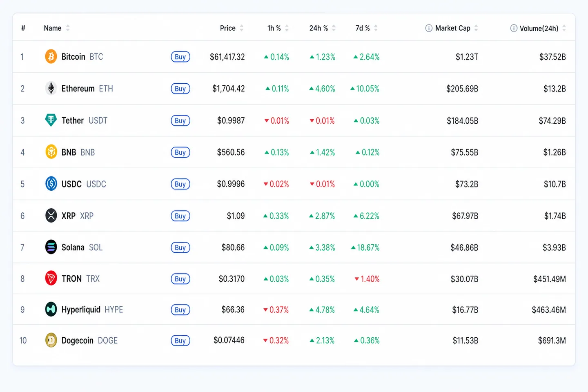The height and width of the screenshot is (392, 588).
Task: Open the Ethereum ETH name link
Action: 87,88
